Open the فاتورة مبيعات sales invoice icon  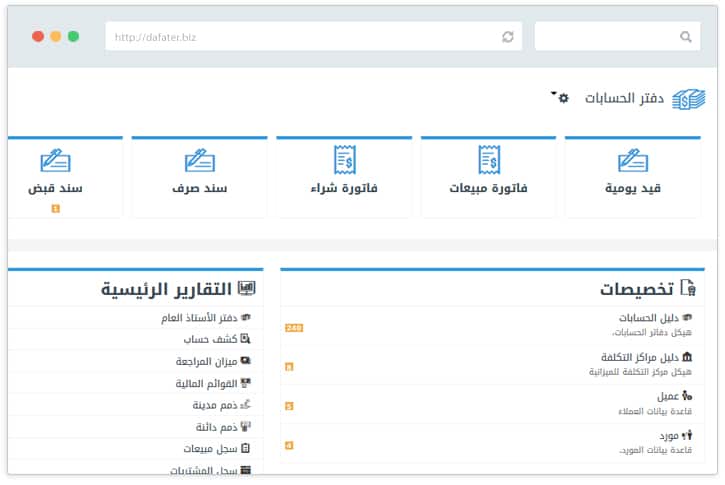click(x=488, y=159)
